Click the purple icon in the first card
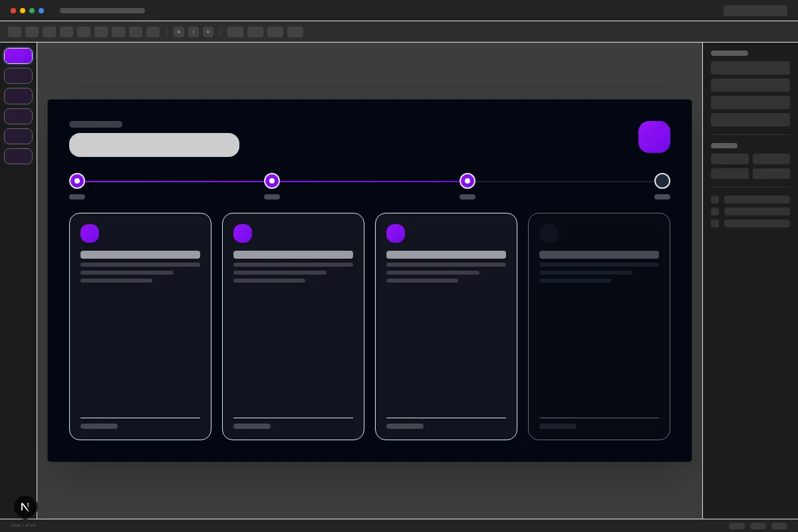Image resolution: width=798 pixels, height=532 pixels. pos(90,233)
